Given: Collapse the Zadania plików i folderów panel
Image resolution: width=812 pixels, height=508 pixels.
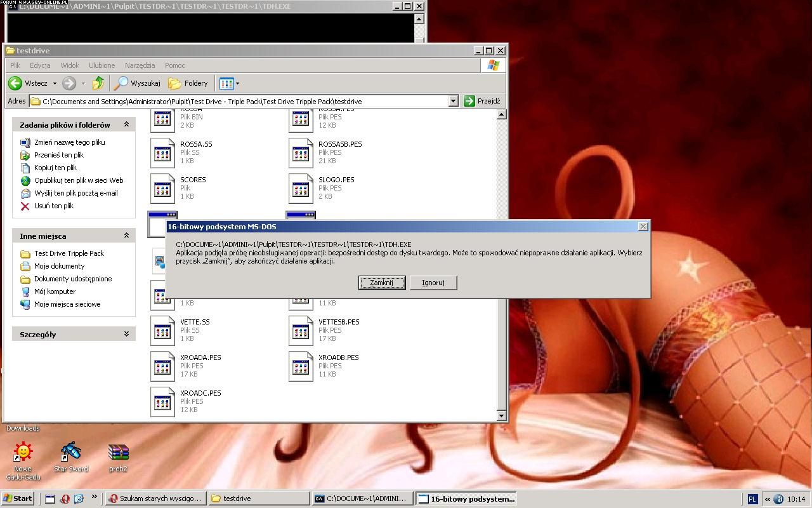Looking at the screenshot, I should point(126,124).
